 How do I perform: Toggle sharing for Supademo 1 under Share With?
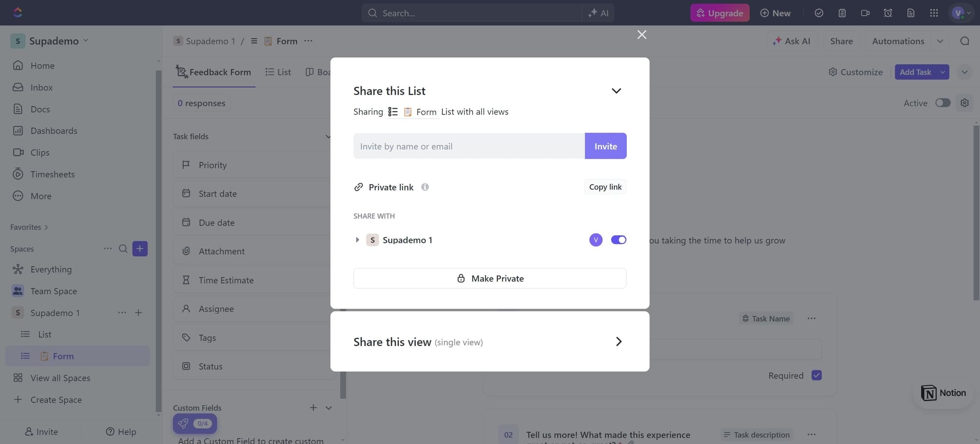[x=619, y=239]
